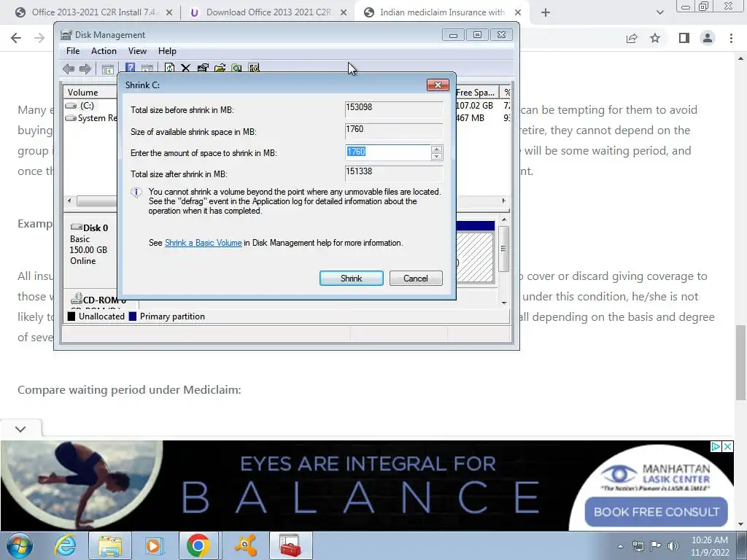The height and width of the screenshot is (560, 747).
Task: Close the ad with its X icon
Action: 727,447
